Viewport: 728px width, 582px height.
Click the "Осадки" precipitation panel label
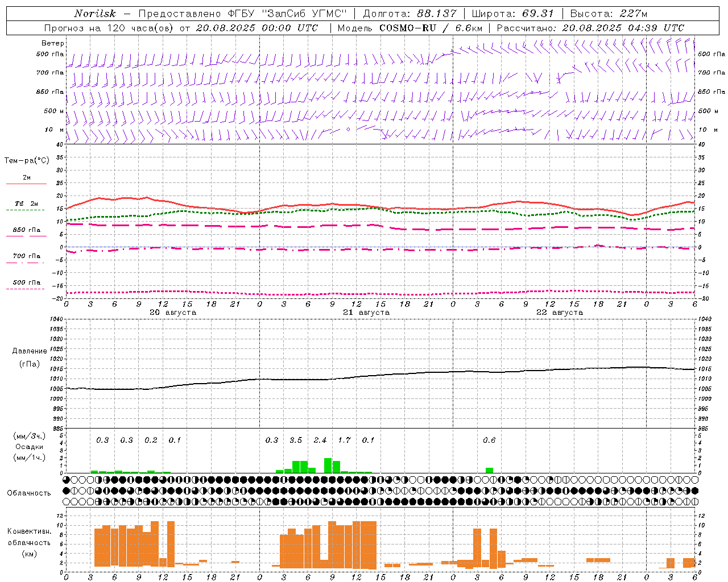tap(29, 447)
